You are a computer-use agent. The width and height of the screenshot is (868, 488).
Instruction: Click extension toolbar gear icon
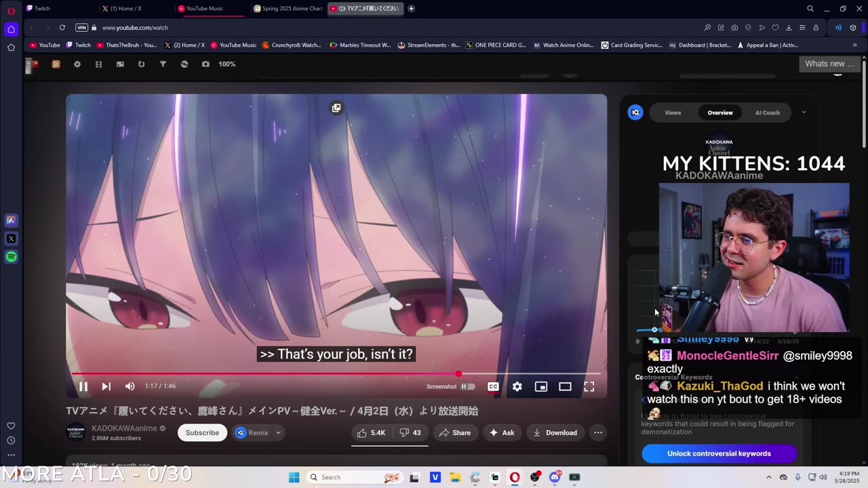[x=77, y=64]
